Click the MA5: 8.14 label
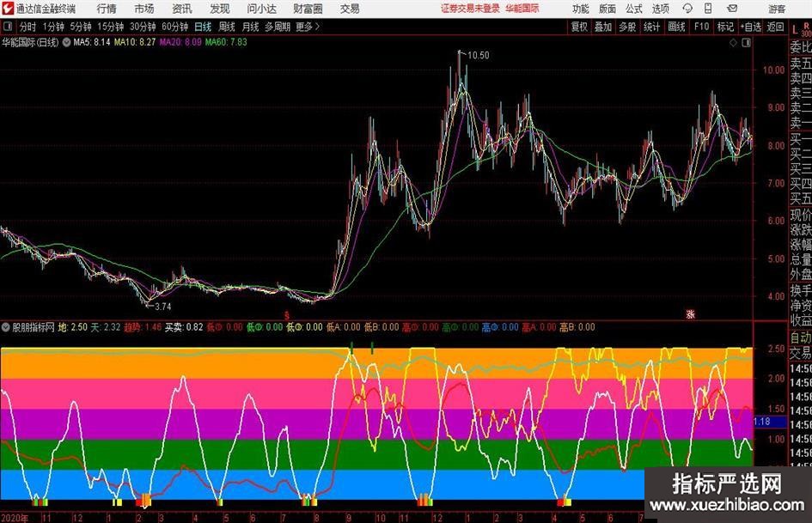Viewport: 812px width, 523px height. click(92, 42)
